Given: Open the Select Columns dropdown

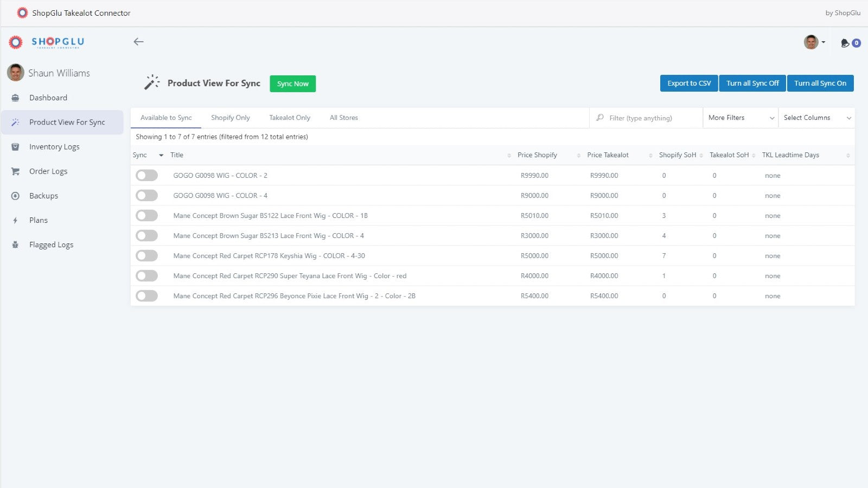Looking at the screenshot, I should pos(816,118).
